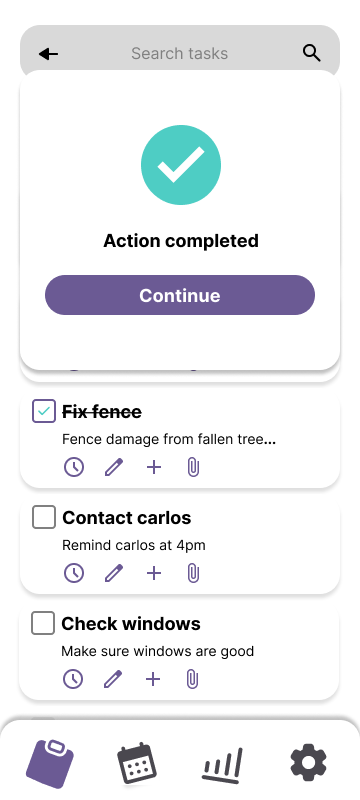Viewport: 360px width, 800px height.
Task: Check the Contact carlos checkbox
Action: [x=44, y=517]
